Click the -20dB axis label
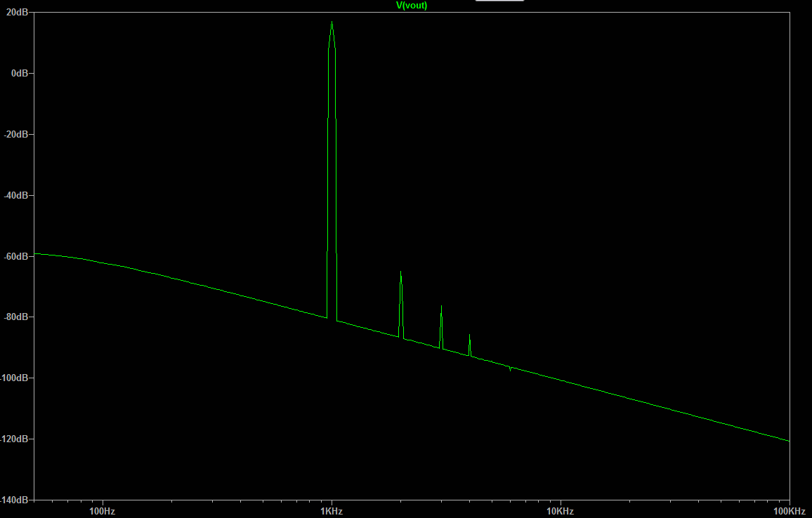The height and width of the screenshot is (518, 812). [16, 135]
